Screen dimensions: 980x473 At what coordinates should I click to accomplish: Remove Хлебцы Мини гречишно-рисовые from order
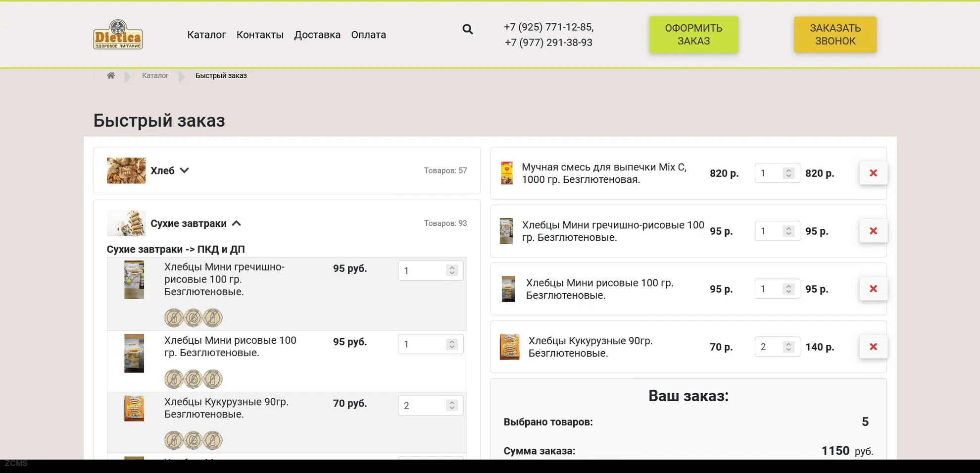(x=873, y=231)
